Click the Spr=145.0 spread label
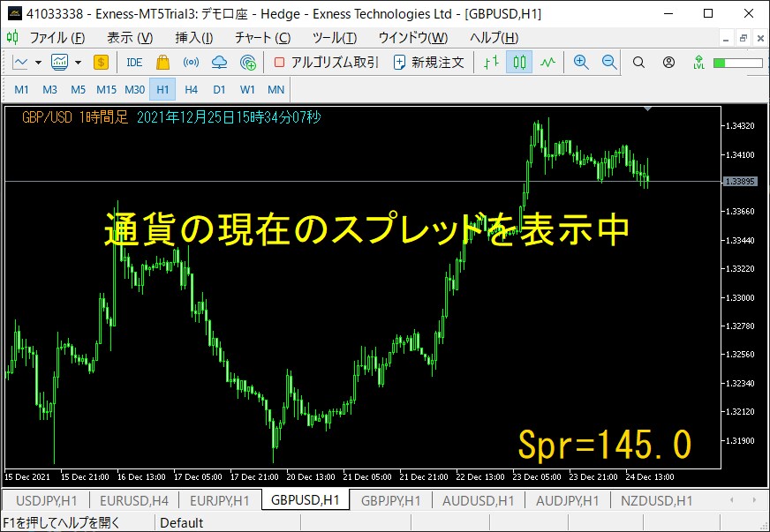Image resolution: width=770 pixels, height=532 pixels. (605, 445)
